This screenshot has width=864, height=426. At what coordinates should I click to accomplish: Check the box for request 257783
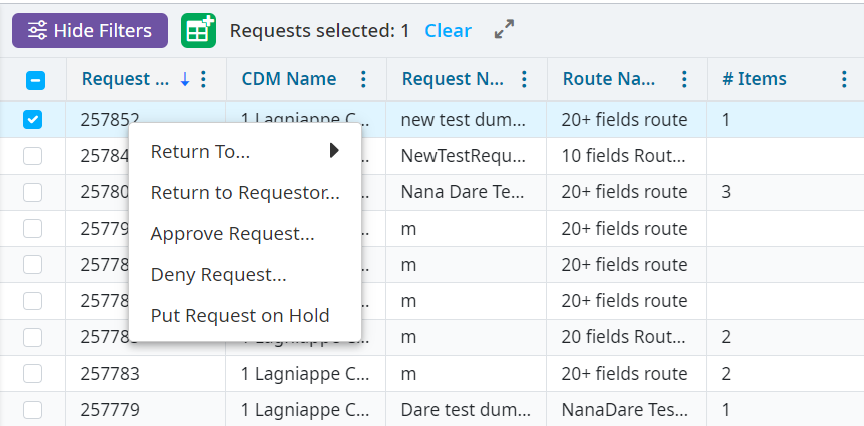33,374
